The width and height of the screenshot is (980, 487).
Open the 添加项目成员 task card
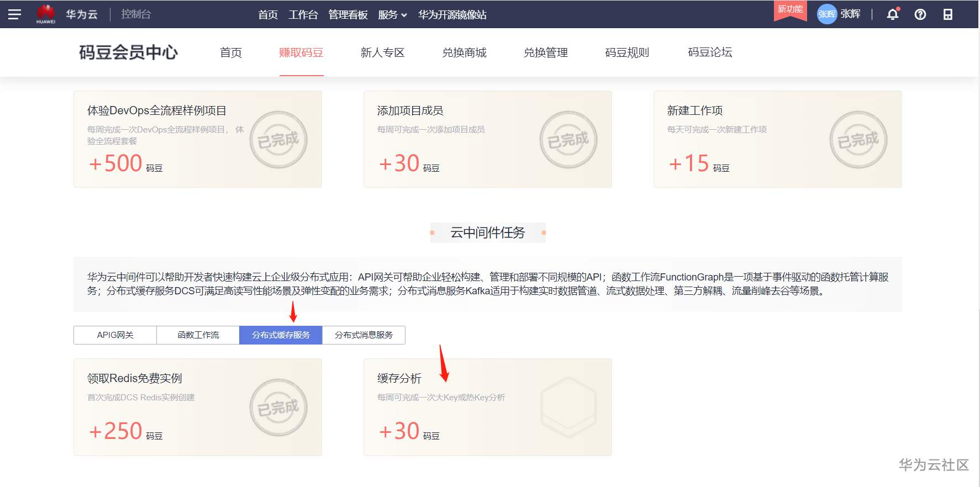(488, 139)
